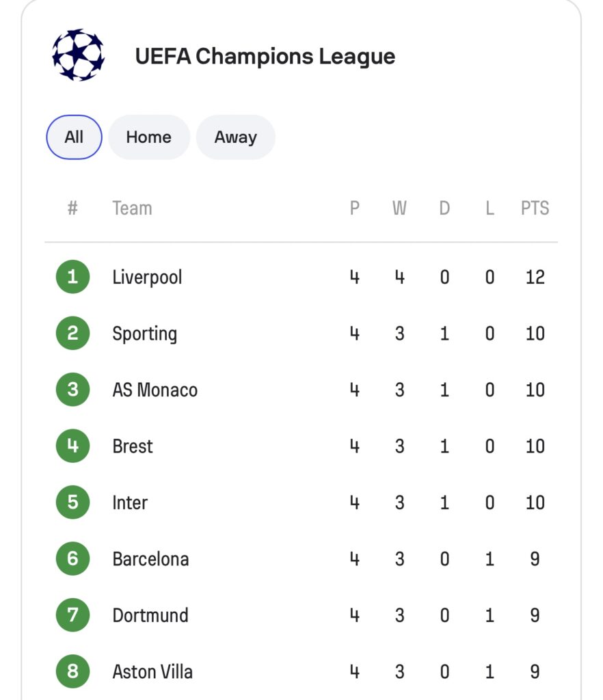Open the Sporting team entry
The width and height of the screenshot is (603, 700).
pyautogui.click(x=145, y=334)
